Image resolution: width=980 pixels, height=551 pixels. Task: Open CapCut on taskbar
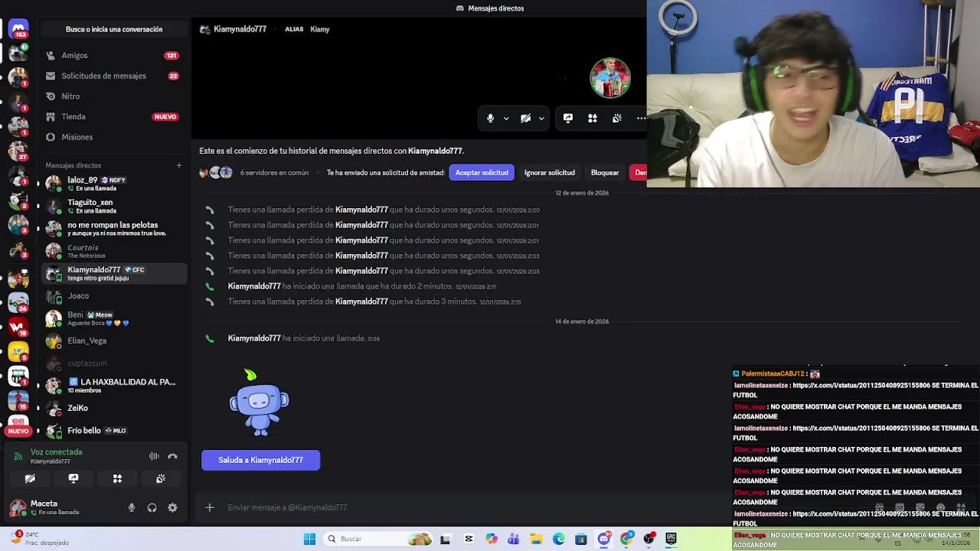coord(469,539)
